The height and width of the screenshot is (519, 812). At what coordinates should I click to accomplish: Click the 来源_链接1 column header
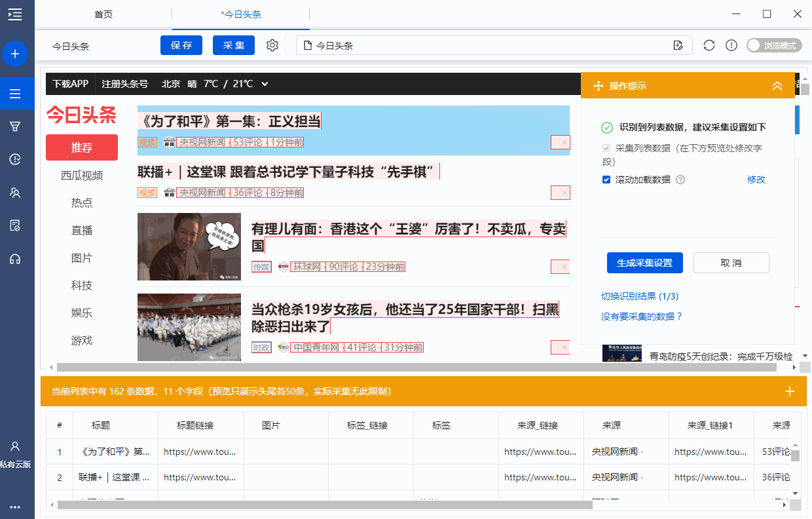[710, 425]
